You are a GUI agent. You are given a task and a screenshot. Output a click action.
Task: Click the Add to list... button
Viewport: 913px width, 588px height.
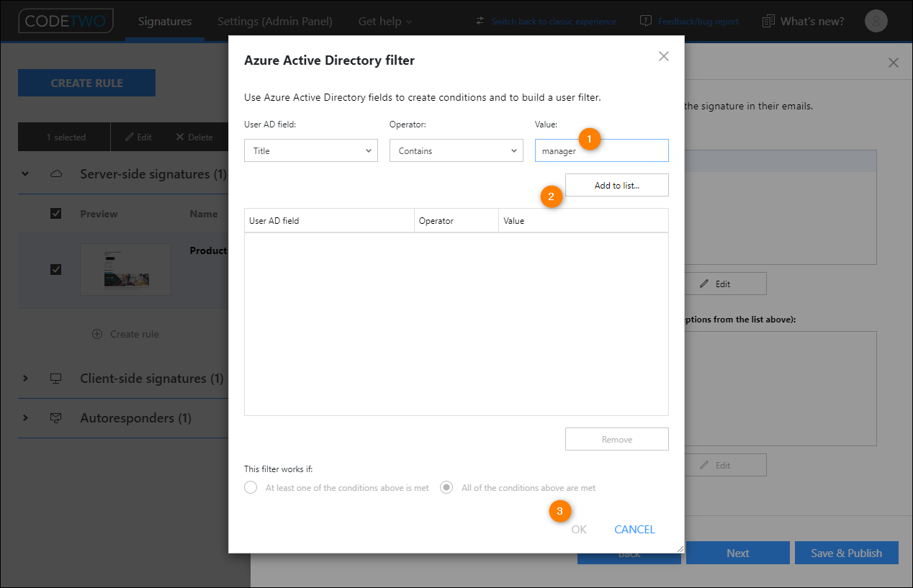pyautogui.click(x=617, y=185)
